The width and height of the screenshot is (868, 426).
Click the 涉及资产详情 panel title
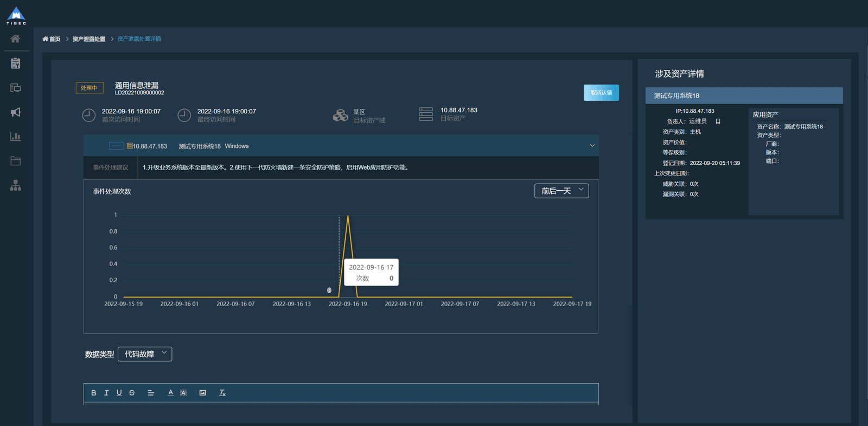click(679, 74)
